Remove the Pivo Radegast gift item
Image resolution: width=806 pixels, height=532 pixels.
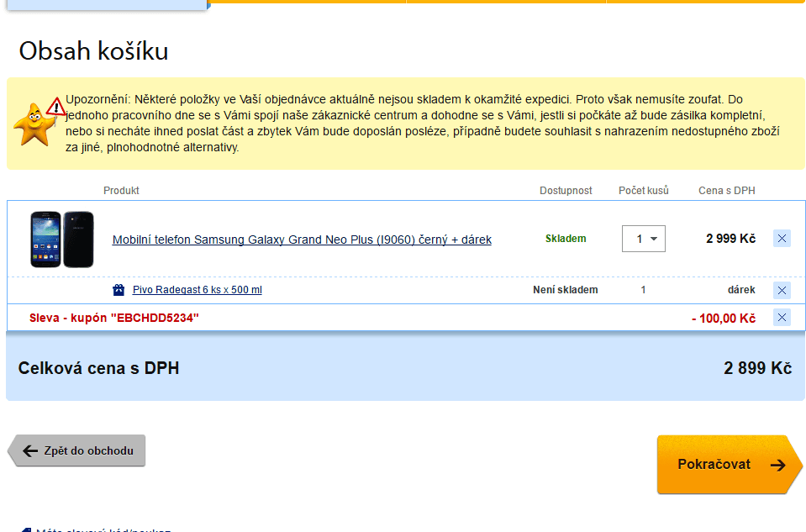(782, 291)
